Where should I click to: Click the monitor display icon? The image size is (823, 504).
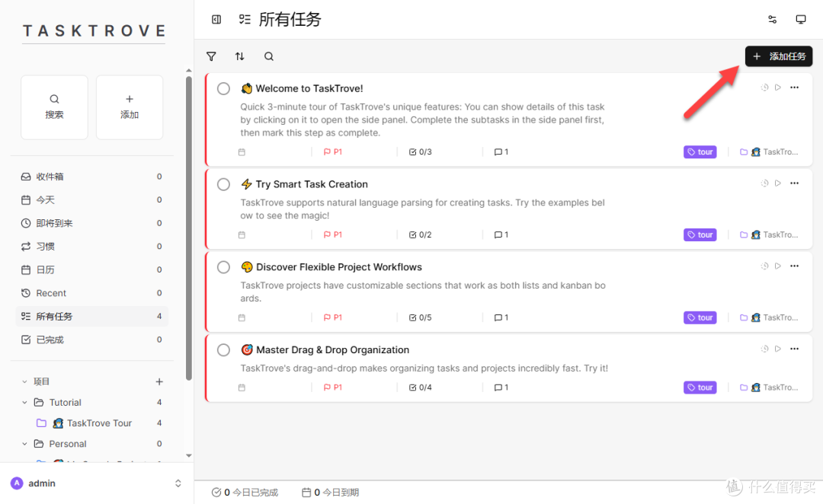pos(800,19)
